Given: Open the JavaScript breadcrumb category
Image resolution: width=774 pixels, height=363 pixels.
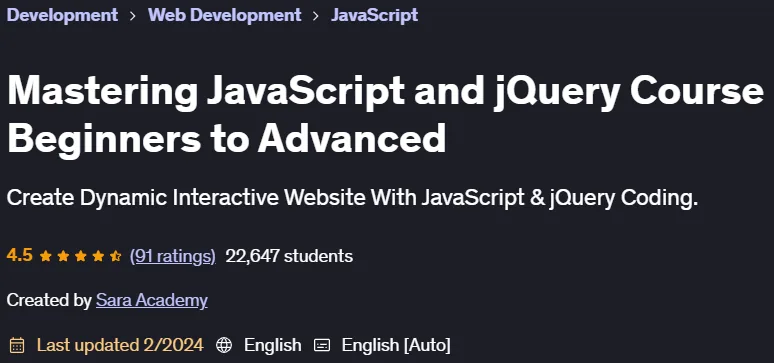Looking at the screenshot, I should pyautogui.click(x=375, y=15).
